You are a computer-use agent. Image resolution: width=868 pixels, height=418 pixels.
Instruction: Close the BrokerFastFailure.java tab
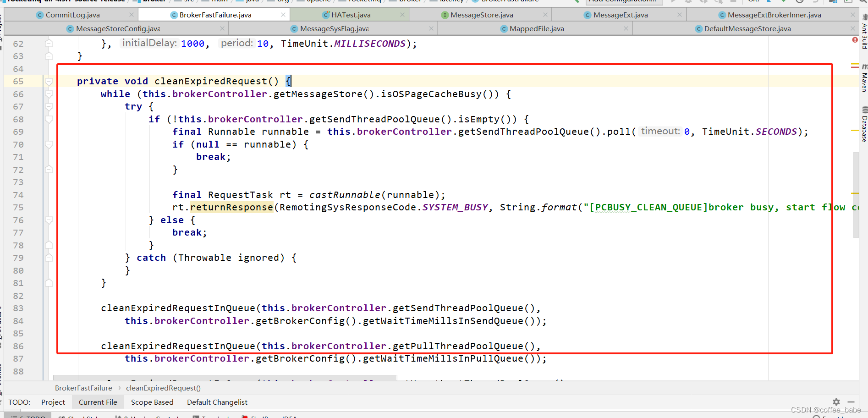[283, 15]
